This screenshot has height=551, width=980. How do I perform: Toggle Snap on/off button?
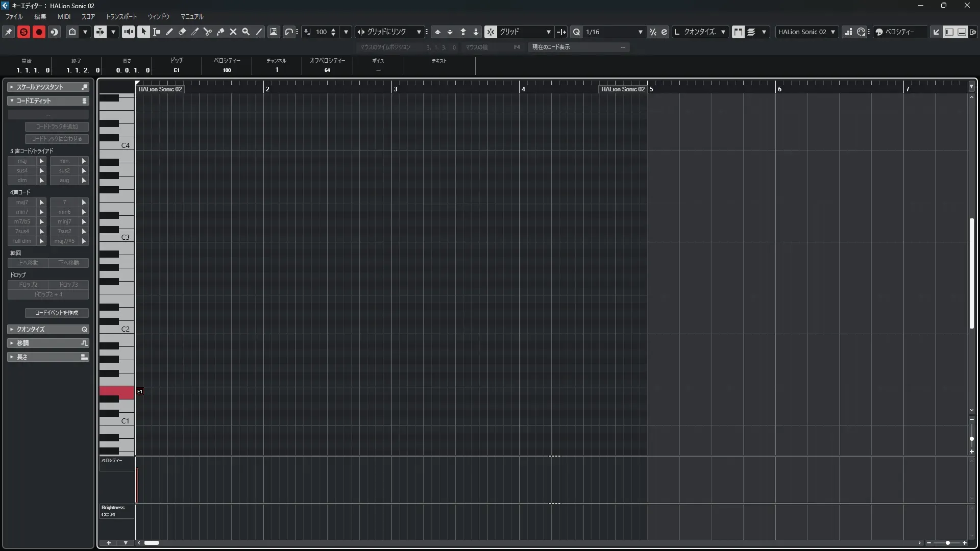490,32
